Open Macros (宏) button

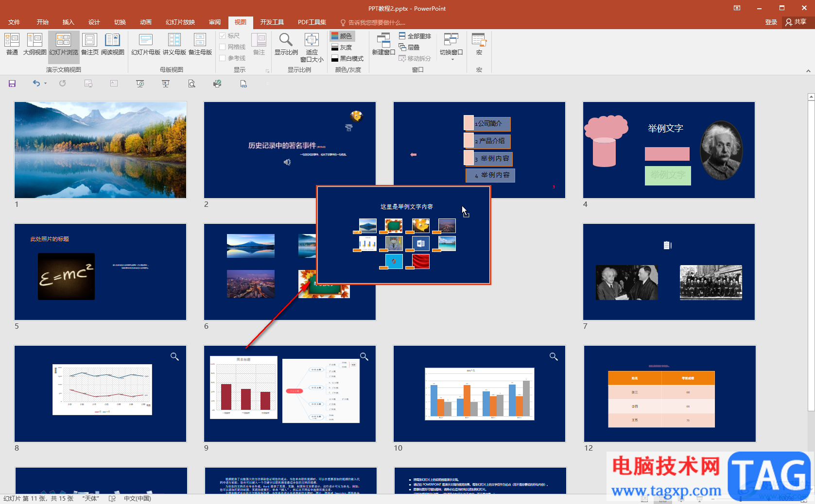pos(479,44)
